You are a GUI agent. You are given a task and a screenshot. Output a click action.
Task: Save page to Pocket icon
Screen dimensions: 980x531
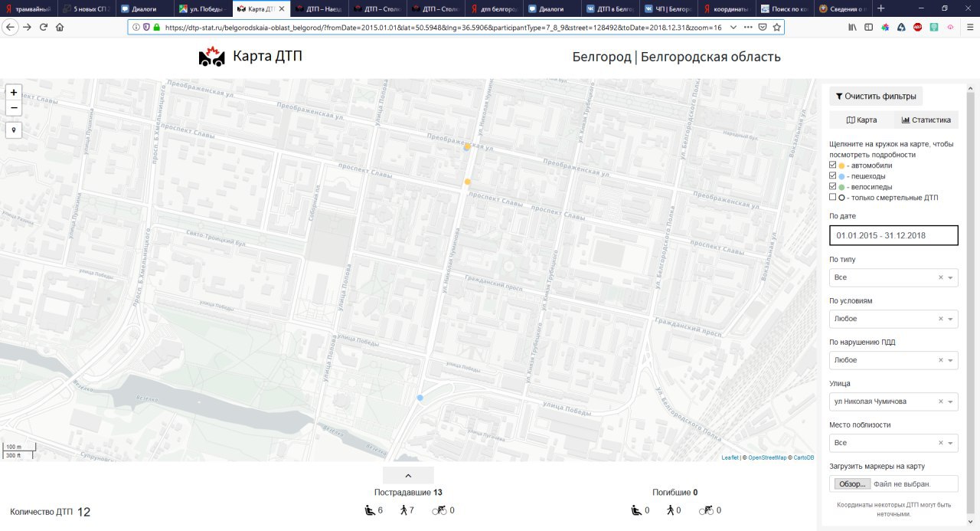(763, 27)
